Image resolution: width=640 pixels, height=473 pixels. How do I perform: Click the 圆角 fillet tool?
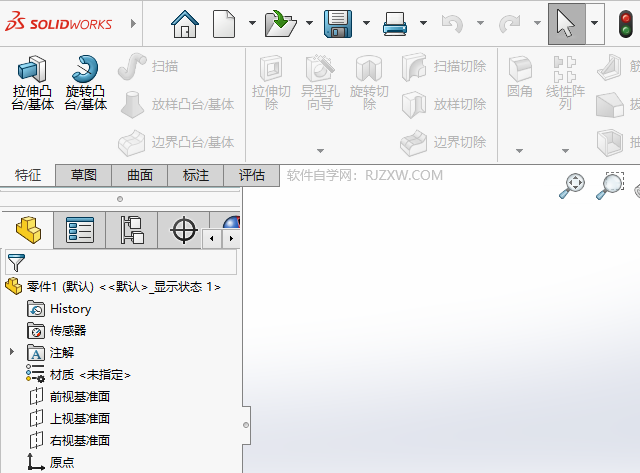pyautogui.click(x=520, y=78)
